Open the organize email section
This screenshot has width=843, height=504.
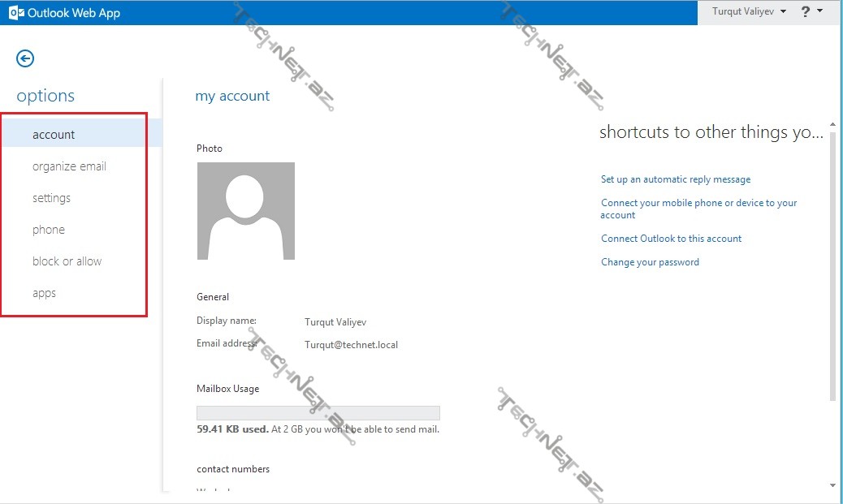[69, 166]
